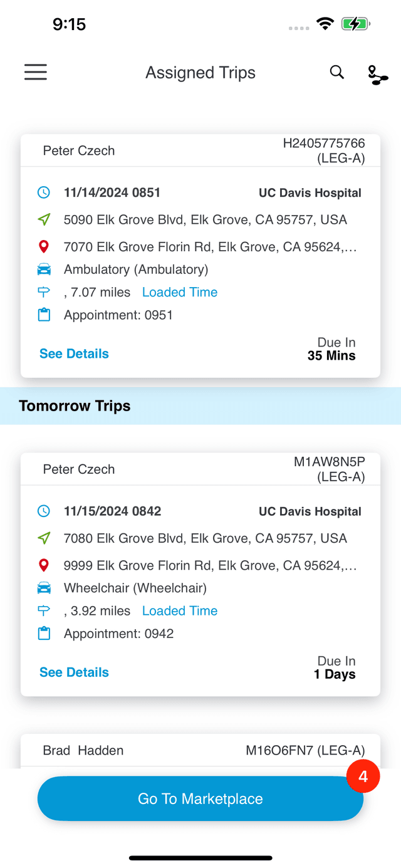This screenshot has height=868, width=401.
Task: Click the red notification badge showing 4
Action: (x=363, y=776)
